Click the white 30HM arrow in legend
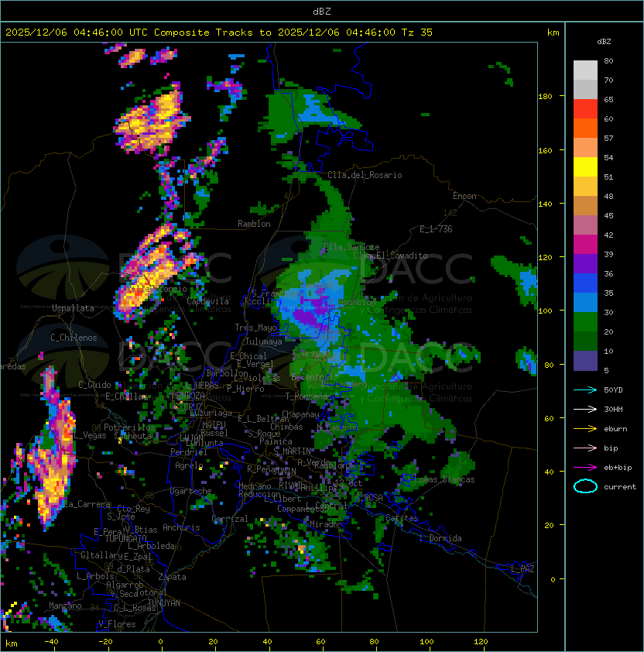The image size is (644, 652). tap(586, 409)
